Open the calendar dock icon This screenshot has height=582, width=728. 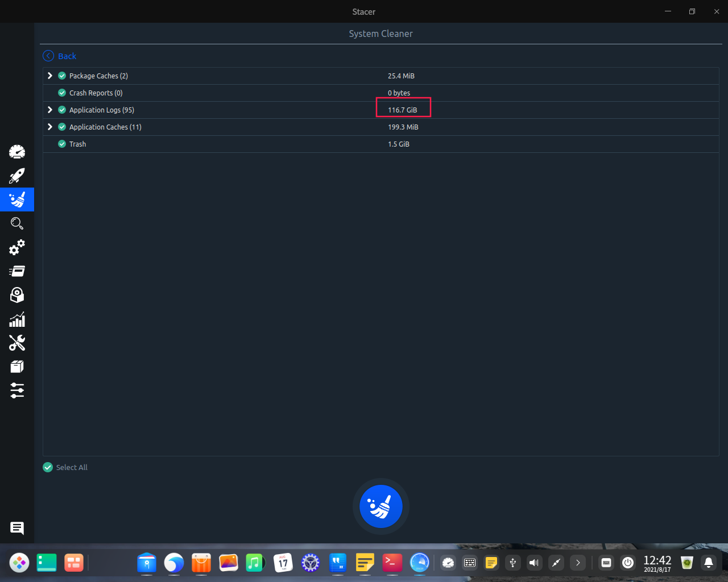283,563
